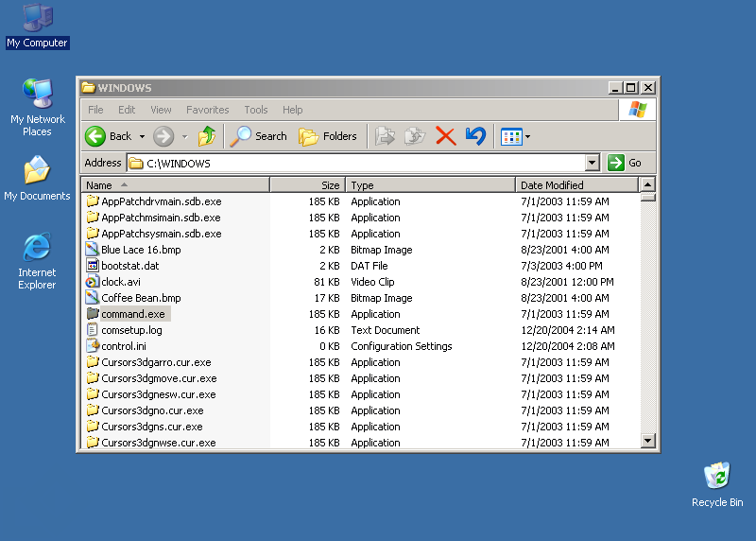This screenshot has width=756, height=541.
Task: Click the Go button
Action: click(x=625, y=163)
